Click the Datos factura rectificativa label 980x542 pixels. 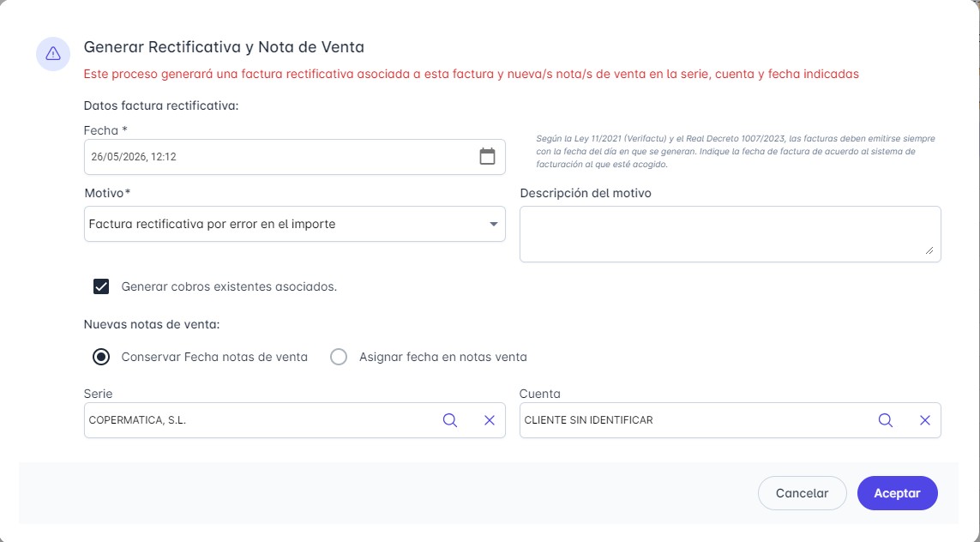pos(161,105)
